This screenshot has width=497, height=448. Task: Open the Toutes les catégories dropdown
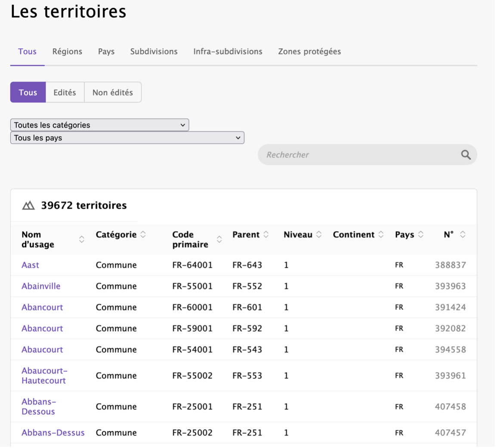(99, 125)
